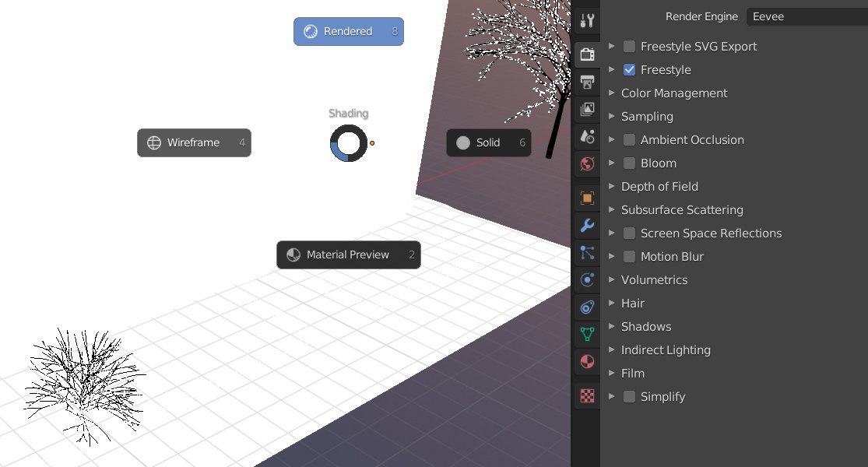868x467 pixels.
Task: Click the Render Engine label
Action: (701, 16)
